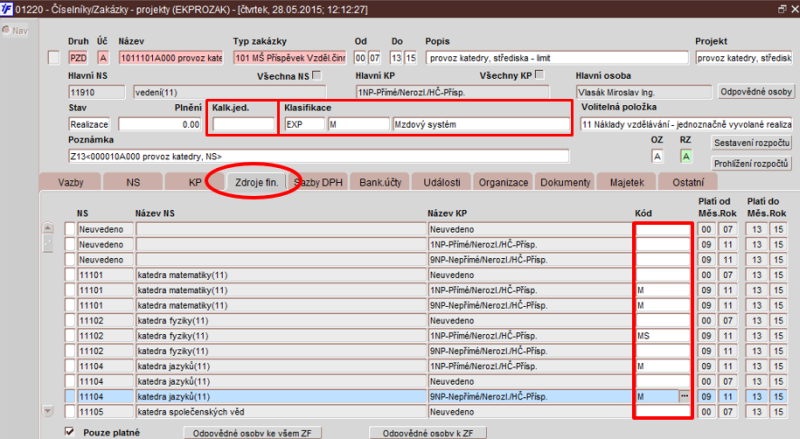
Task: Click the Plnění field 0.00
Action: point(160,124)
